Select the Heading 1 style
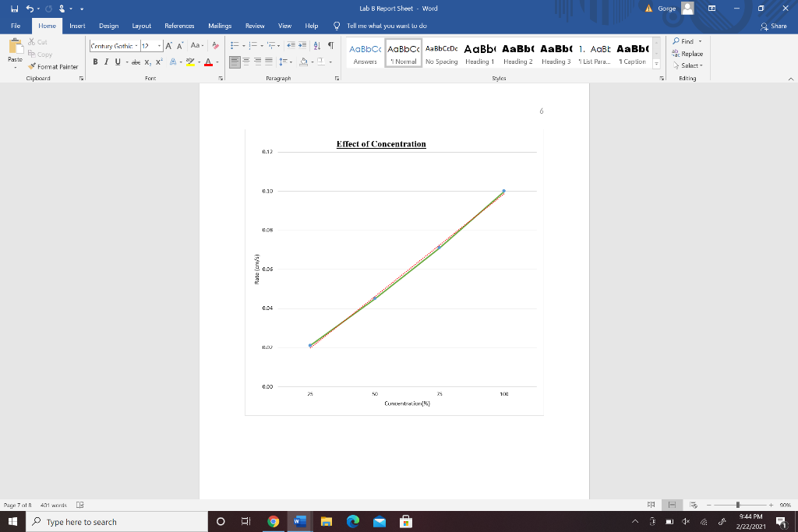798x532 pixels. pyautogui.click(x=479, y=55)
